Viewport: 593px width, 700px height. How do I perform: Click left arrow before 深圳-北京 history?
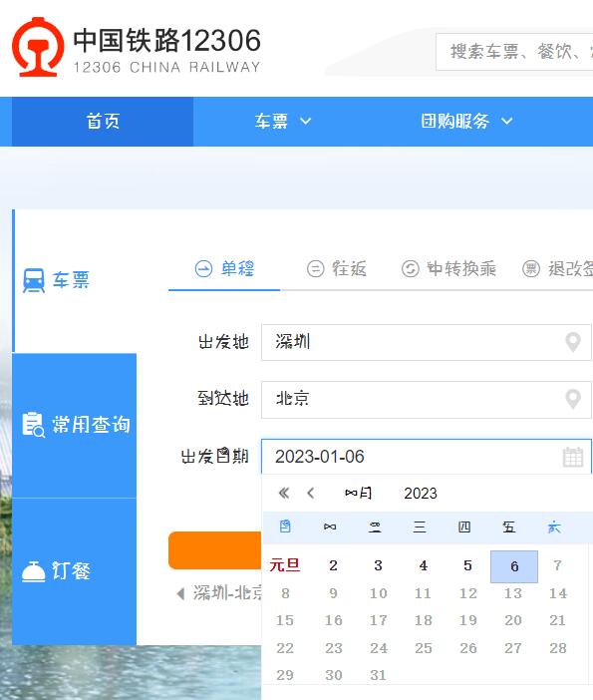[x=180, y=593]
